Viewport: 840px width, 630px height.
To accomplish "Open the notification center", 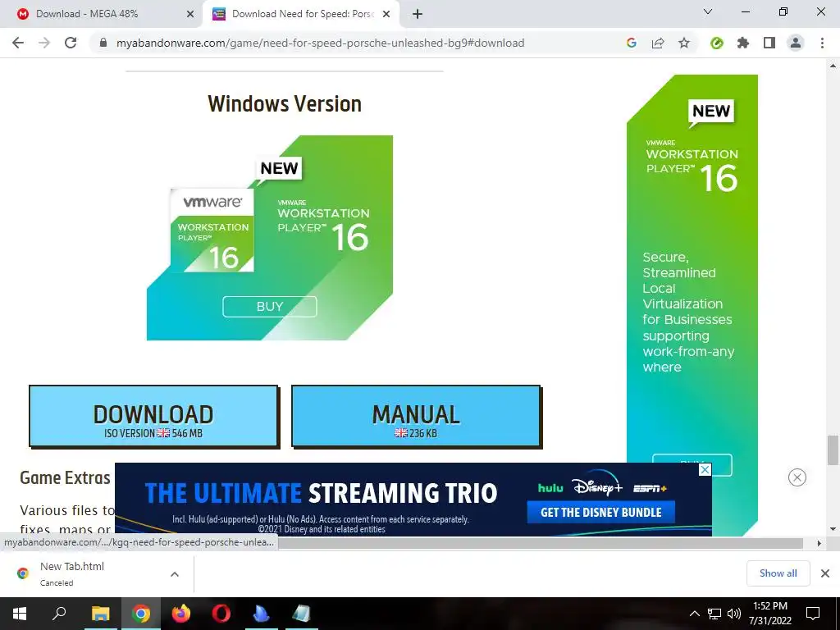I will click(813, 614).
